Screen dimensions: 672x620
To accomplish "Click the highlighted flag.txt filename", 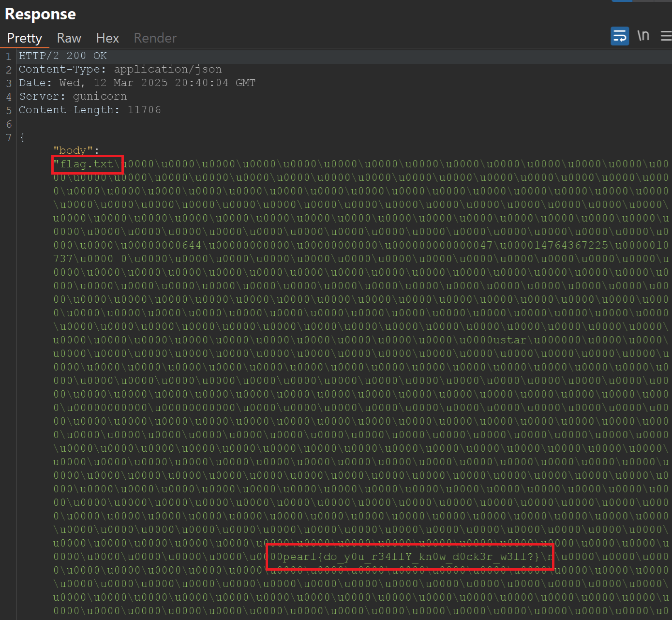I will 87,164.
